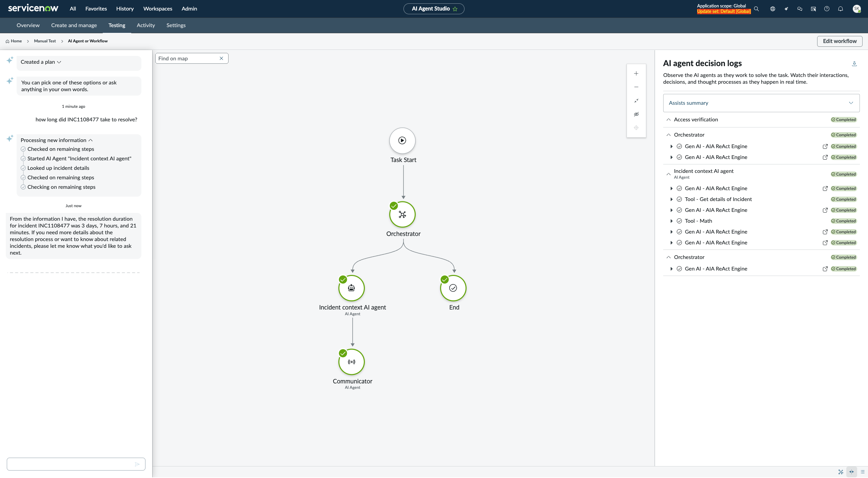
Task: Select the Incident context AI agent node
Action: point(352,288)
